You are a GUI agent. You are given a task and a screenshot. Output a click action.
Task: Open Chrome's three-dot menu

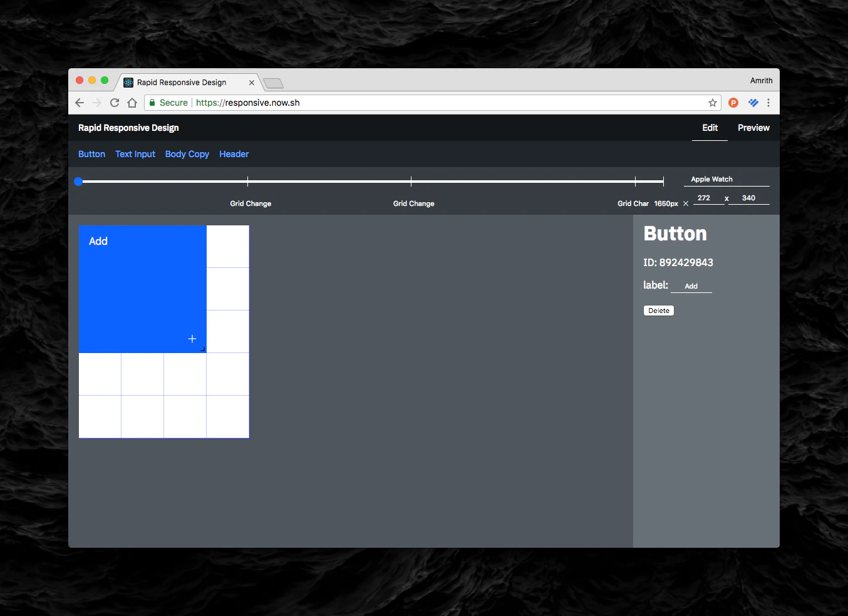point(768,103)
